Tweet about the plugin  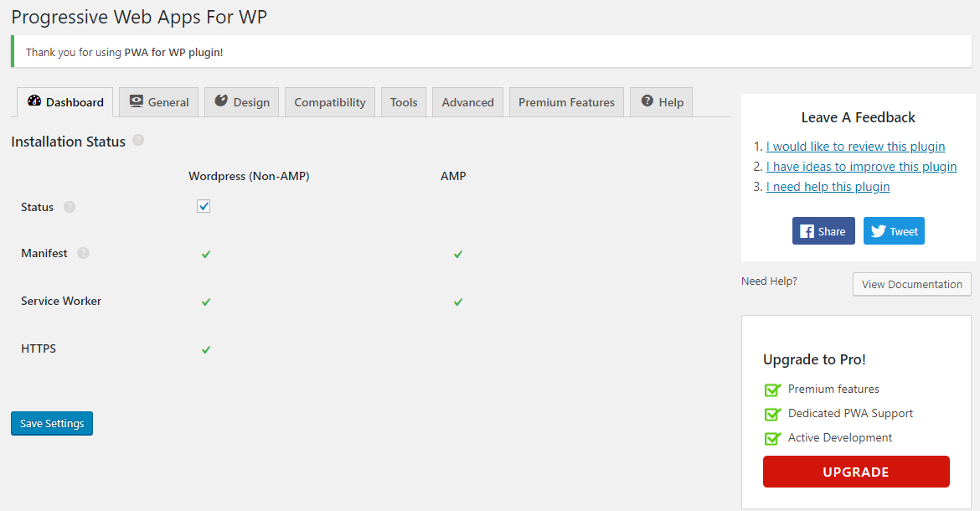pos(894,231)
